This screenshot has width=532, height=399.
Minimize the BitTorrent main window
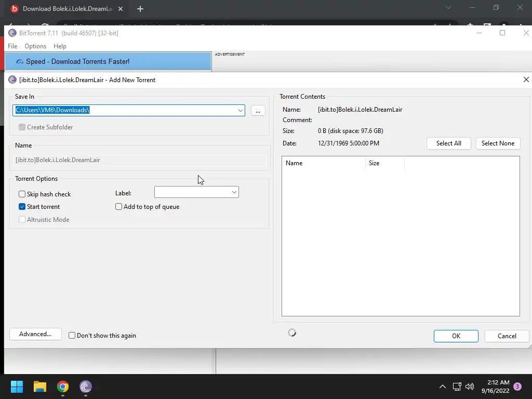click(479, 33)
